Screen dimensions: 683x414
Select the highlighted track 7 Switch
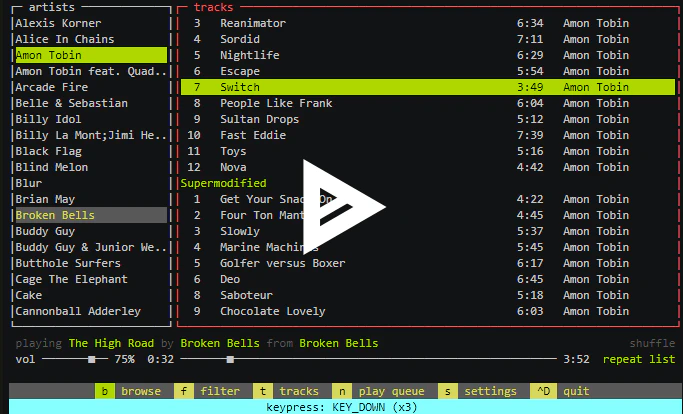pos(428,87)
